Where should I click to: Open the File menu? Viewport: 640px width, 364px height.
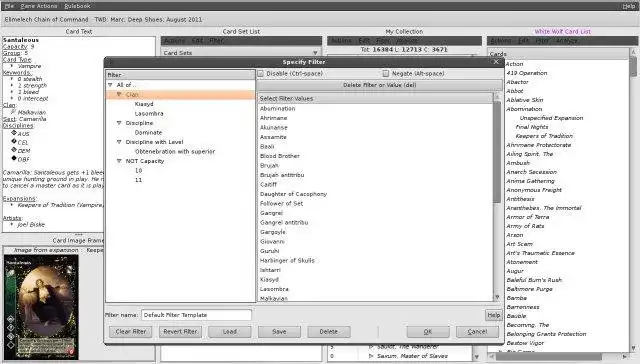coord(9,6)
